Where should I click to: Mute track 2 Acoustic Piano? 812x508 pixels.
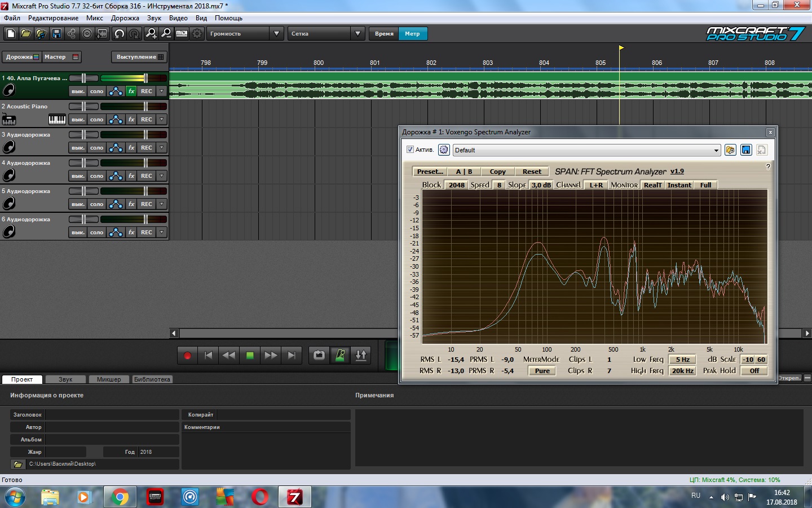(78, 120)
